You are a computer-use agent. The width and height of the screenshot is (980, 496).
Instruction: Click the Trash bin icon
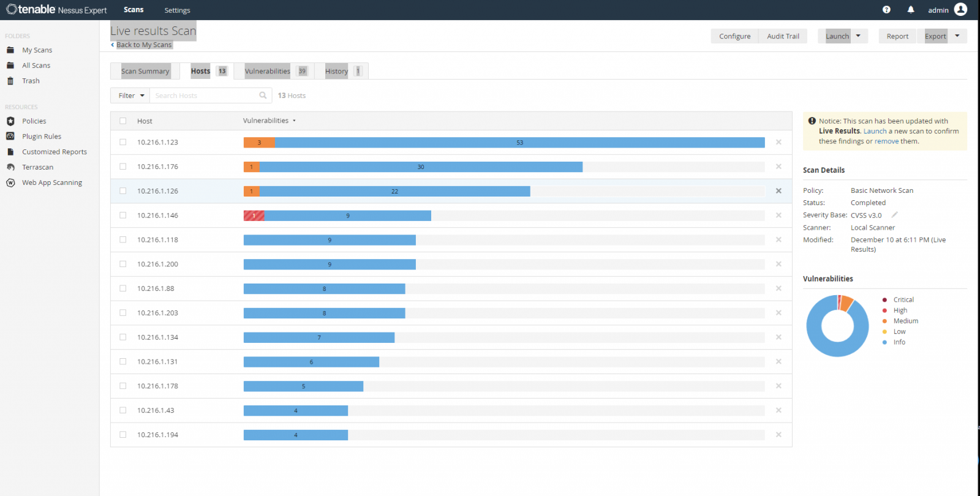pyautogui.click(x=10, y=81)
